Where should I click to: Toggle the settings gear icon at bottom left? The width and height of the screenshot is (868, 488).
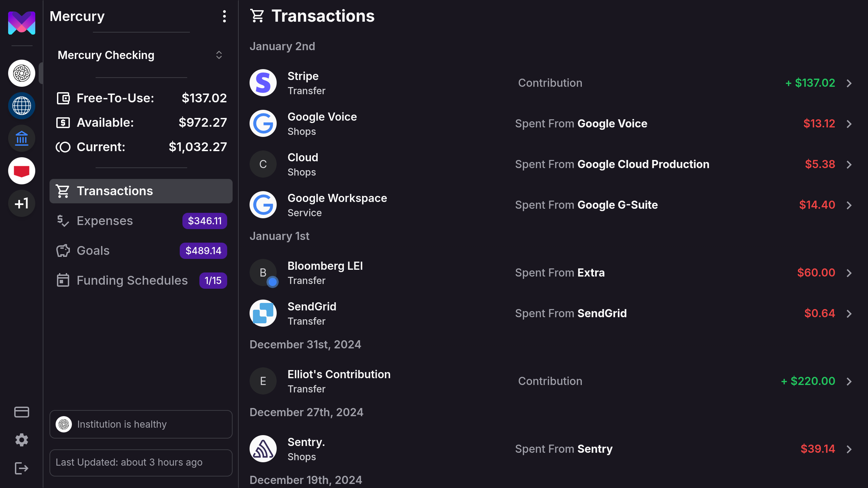click(x=21, y=440)
